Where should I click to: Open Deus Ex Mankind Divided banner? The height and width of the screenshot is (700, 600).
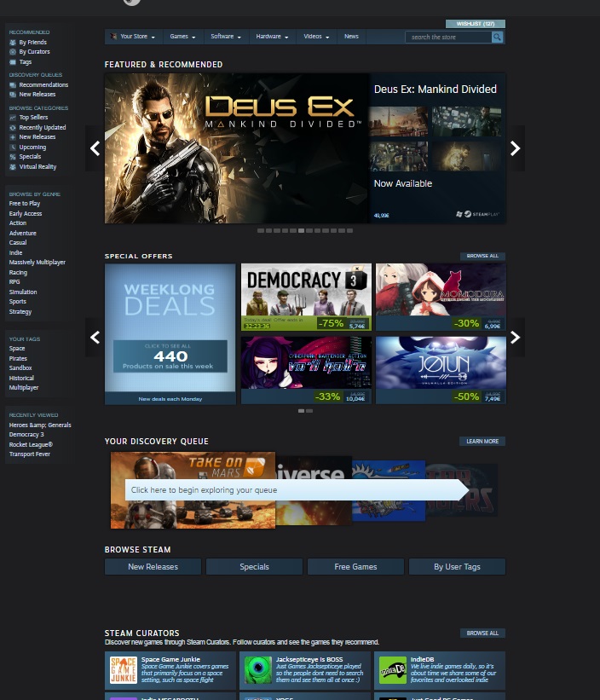(236, 148)
